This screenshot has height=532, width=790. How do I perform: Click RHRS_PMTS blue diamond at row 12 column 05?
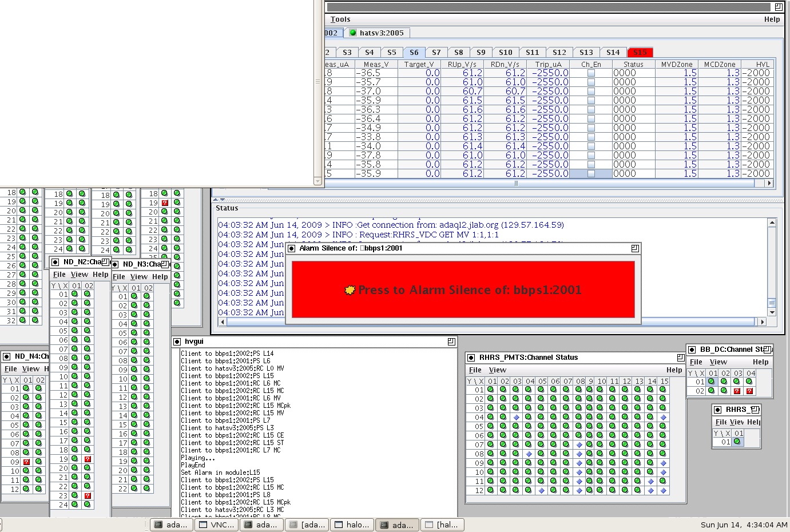click(542, 491)
